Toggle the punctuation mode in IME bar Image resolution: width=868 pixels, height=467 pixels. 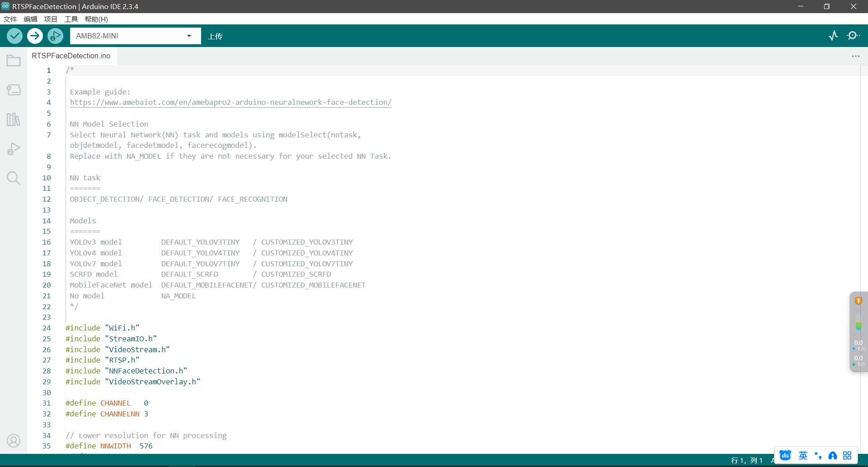[818, 455]
